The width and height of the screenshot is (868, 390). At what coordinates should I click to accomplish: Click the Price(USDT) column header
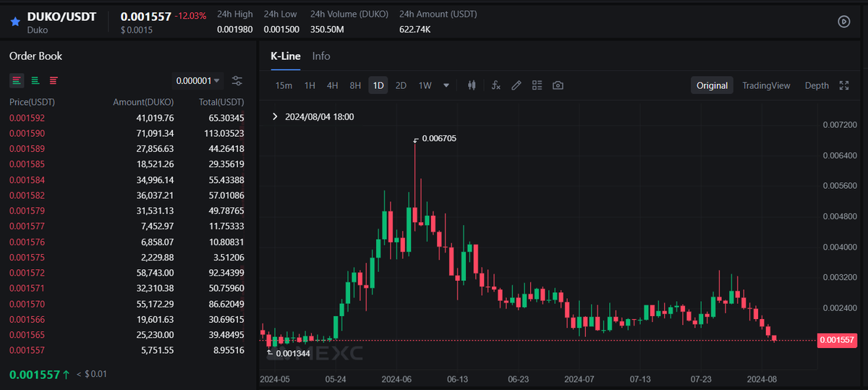tap(30, 102)
